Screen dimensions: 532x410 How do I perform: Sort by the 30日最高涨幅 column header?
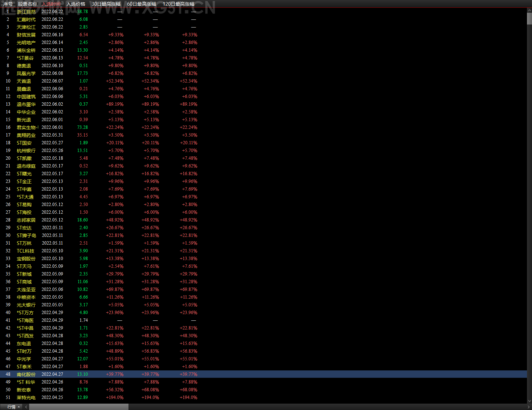(x=106, y=4)
